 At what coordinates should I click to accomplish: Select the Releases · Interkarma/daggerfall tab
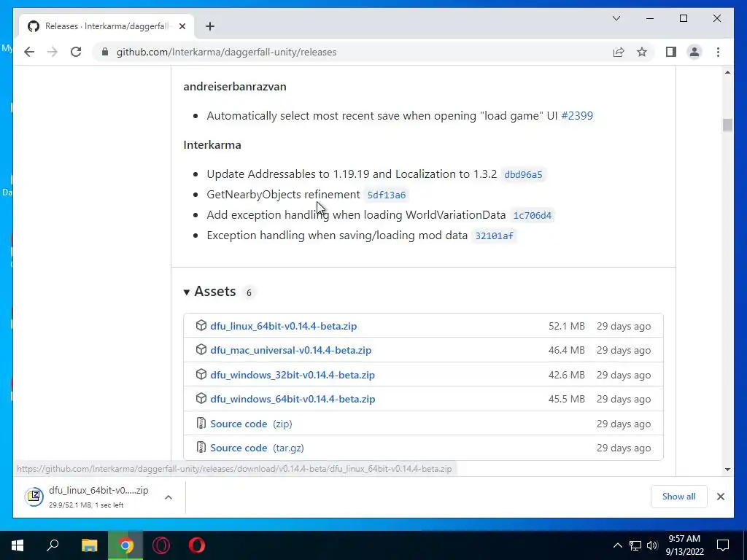click(x=106, y=26)
